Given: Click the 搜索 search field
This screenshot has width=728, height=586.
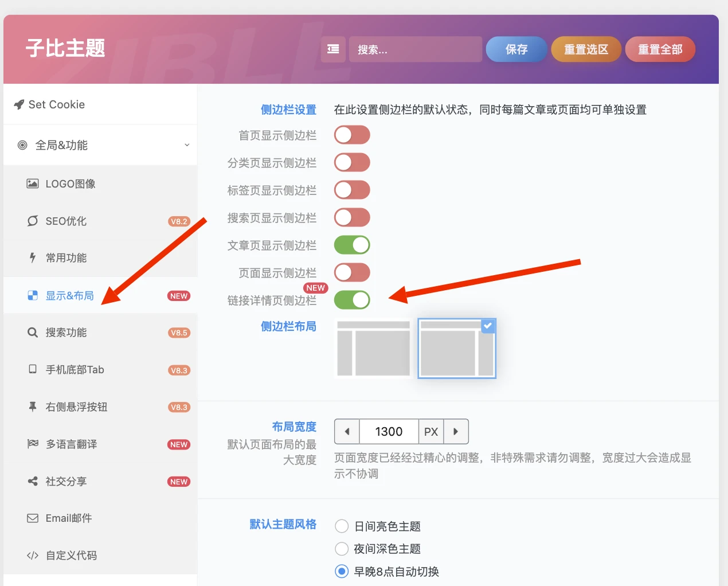Looking at the screenshot, I should click(416, 49).
